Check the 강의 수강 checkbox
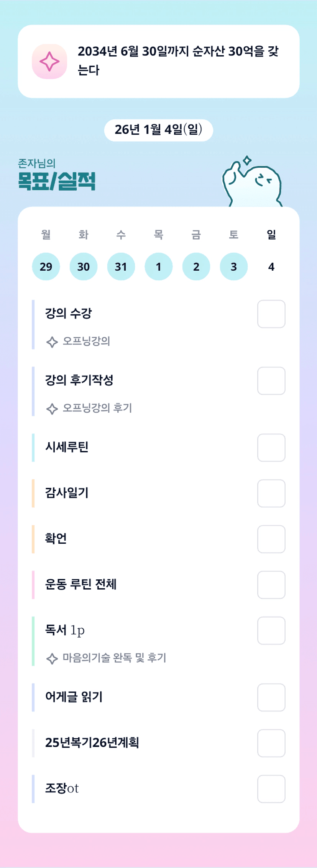 271,314
